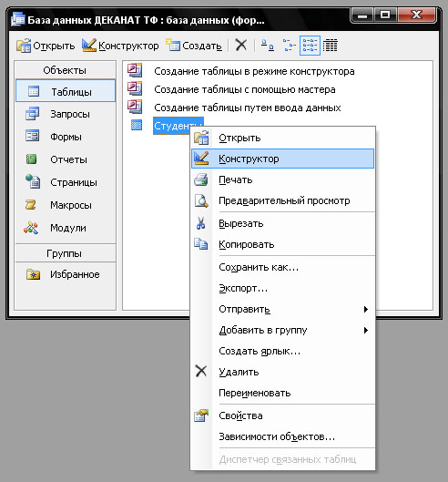Click the copy icon beside Копировать
This screenshot has width=448, height=482.
pyautogui.click(x=201, y=244)
